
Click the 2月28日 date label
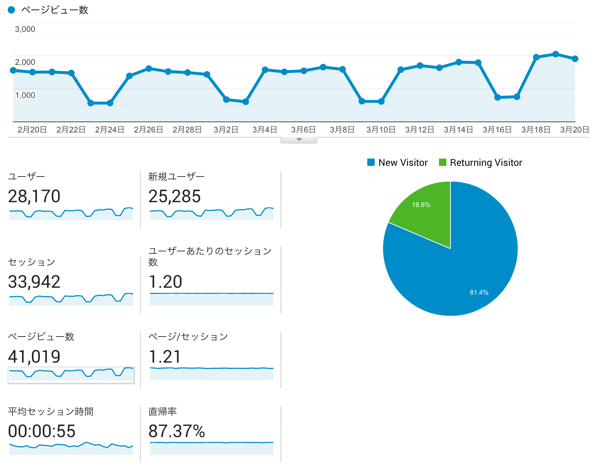click(x=187, y=130)
